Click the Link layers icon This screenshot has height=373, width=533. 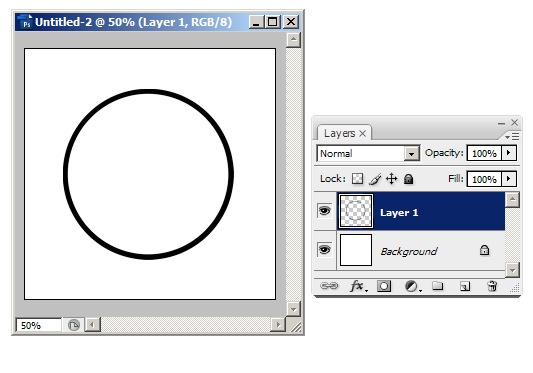pos(329,286)
